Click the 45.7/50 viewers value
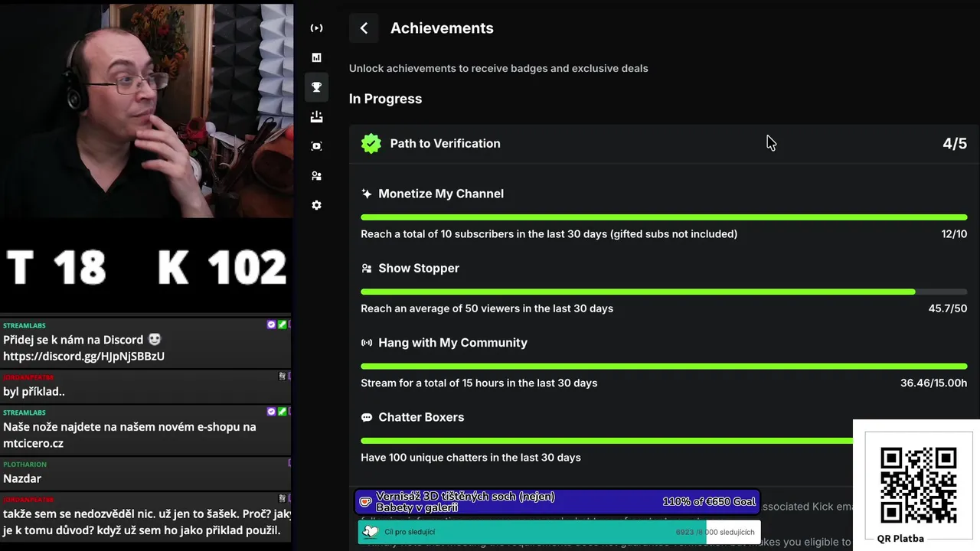 pyautogui.click(x=948, y=308)
